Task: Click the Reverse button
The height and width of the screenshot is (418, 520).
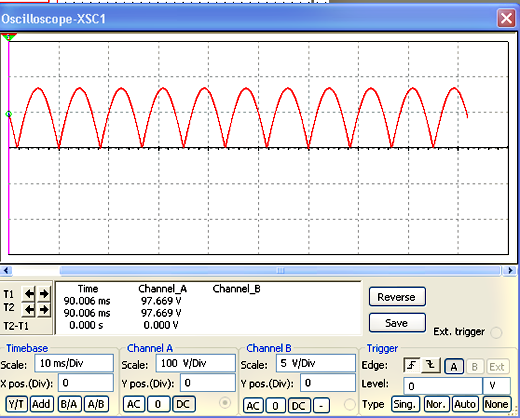Action: [397, 297]
